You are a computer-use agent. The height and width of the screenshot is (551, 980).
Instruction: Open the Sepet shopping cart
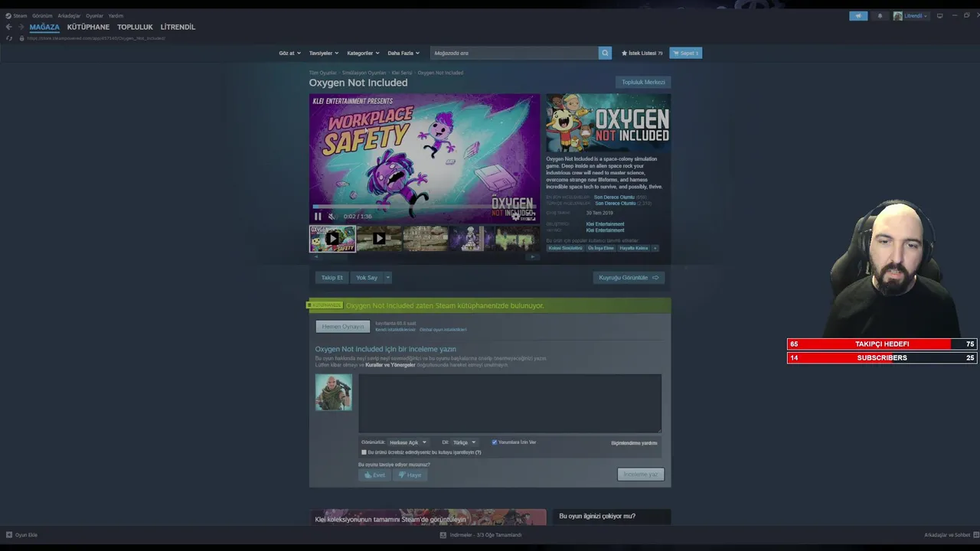685,53
